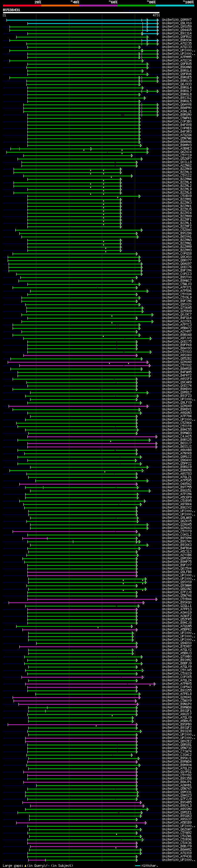Open hit UniRef100_Q9LV10

[177, 23]
